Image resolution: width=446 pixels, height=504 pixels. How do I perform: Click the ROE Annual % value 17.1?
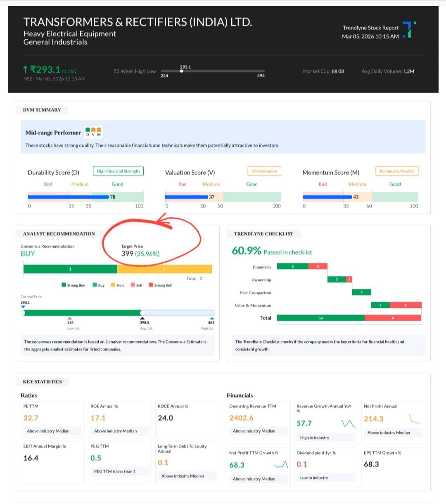tap(98, 418)
